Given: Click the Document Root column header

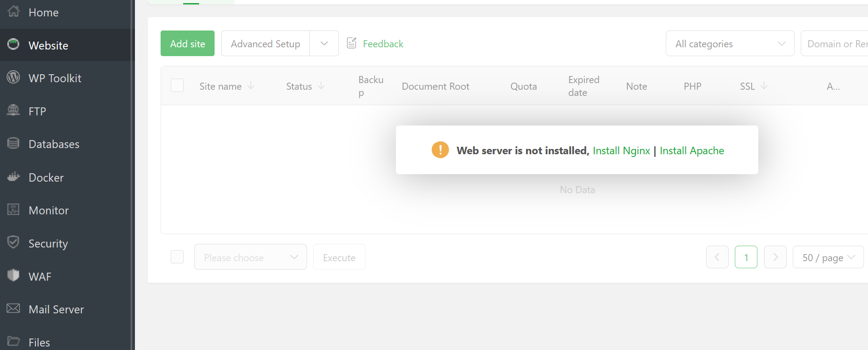Looking at the screenshot, I should (435, 86).
